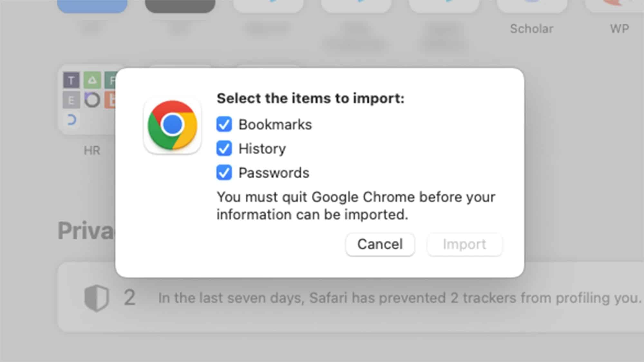Click the blue favorite tile at top
The height and width of the screenshot is (362, 644).
coord(92,6)
